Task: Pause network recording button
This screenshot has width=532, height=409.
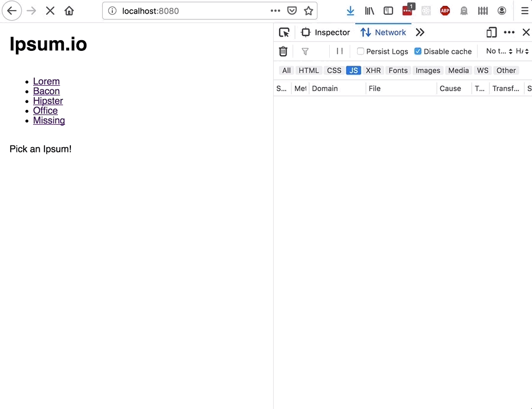Action: (340, 51)
